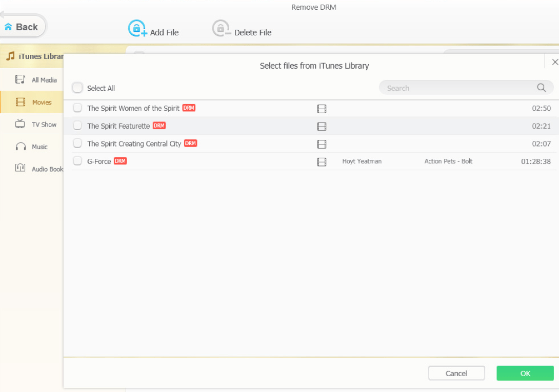Click the Back button

click(x=21, y=26)
